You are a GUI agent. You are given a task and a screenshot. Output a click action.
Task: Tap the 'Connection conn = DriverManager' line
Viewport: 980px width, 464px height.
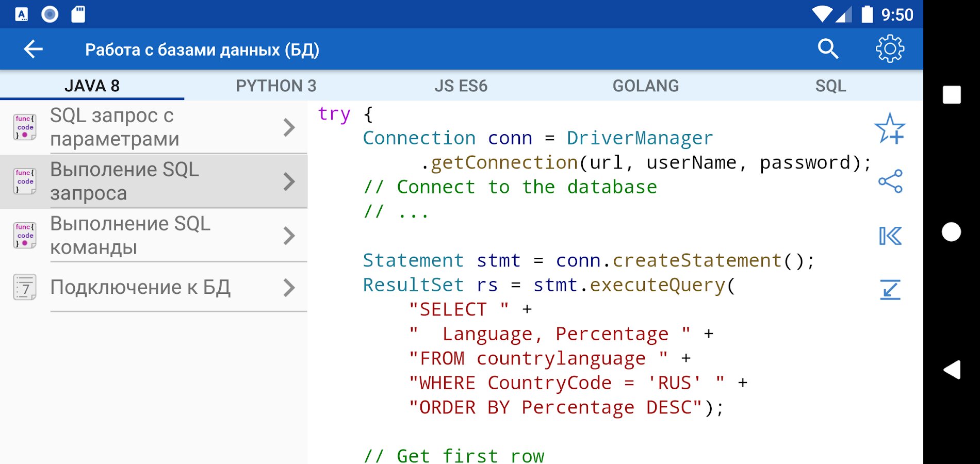pyautogui.click(x=538, y=138)
